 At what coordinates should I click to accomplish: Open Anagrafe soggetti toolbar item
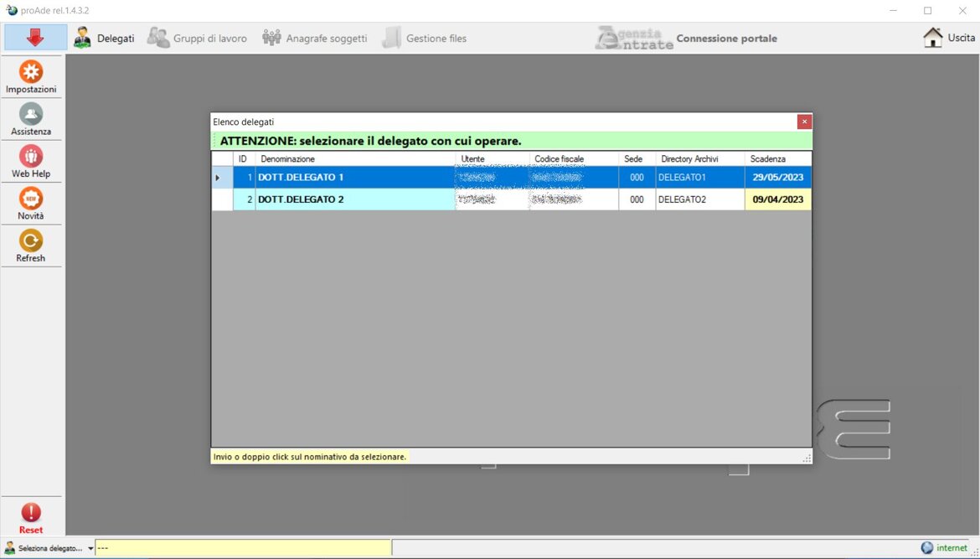click(x=315, y=38)
